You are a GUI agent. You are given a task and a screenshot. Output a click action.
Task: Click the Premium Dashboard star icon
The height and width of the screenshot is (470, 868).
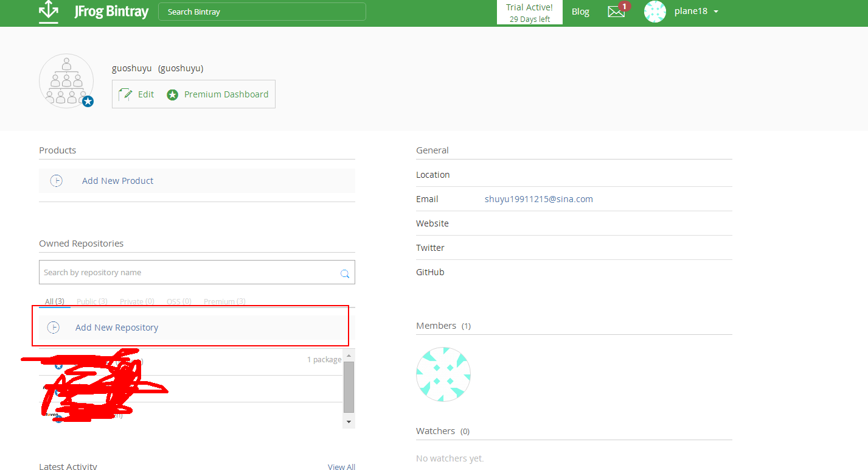point(173,94)
